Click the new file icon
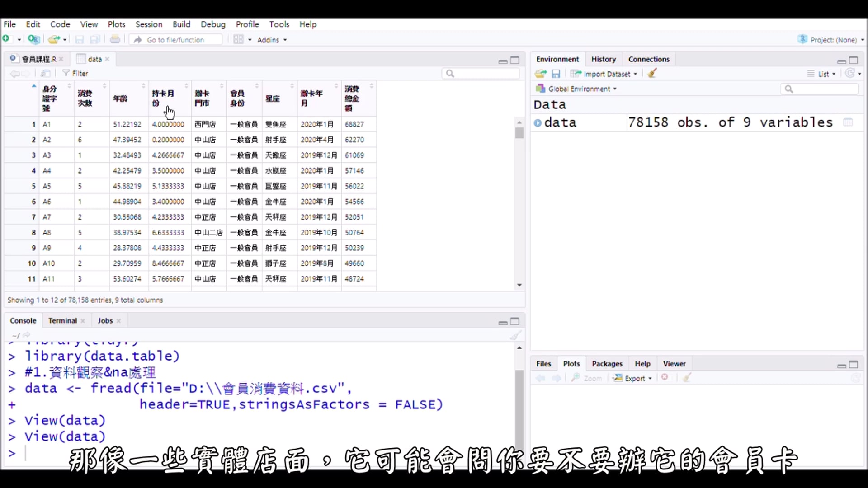Screen dimensions: 868x488 click(6, 39)
